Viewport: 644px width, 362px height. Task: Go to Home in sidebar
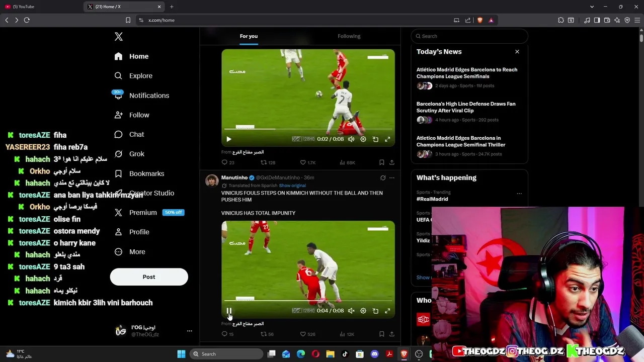tap(131, 56)
